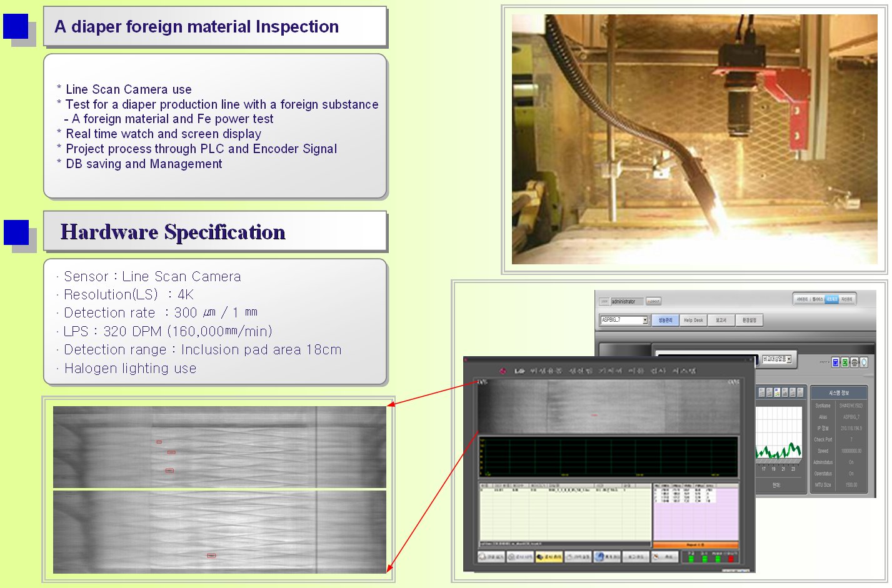This screenshot has height=588, width=892.
Task: Click 'Sensor : Line Scan Camera' line
Action: pos(148,277)
